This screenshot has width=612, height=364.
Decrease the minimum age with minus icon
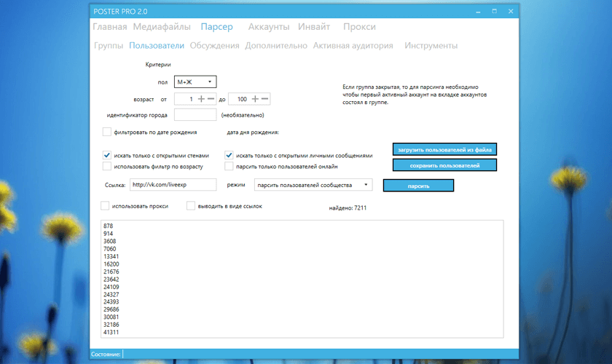pyautogui.click(x=211, y=99)
